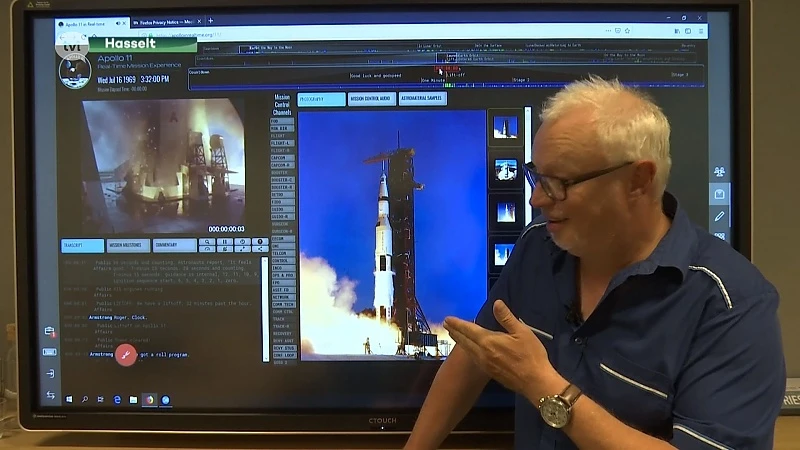Open Task View on the taskbar

[x=101, y=399]
